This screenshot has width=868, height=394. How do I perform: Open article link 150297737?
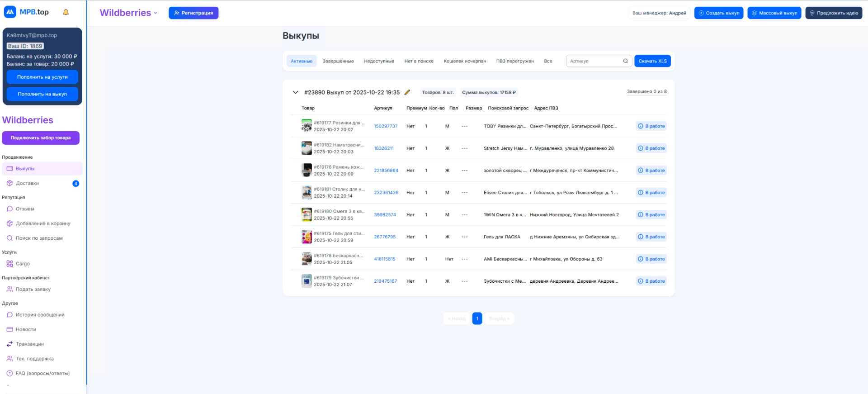coord(386,126)
